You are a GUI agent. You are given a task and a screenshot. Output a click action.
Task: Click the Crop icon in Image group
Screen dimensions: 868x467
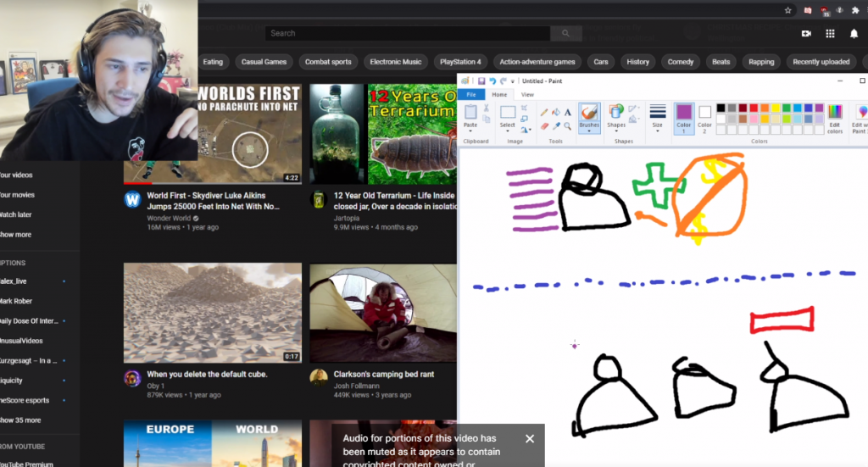tap(524, 108)
